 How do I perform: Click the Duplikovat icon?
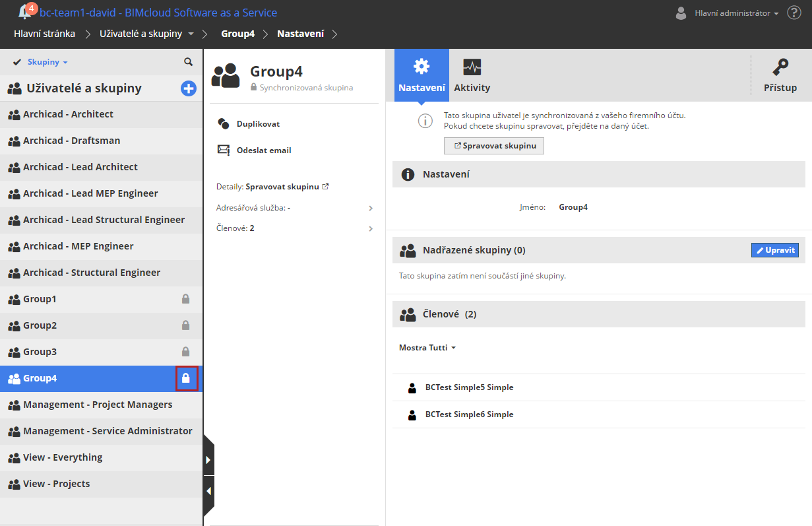click(x=224, y=124)
